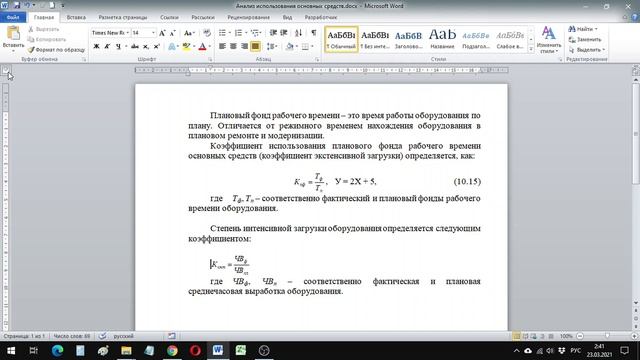The width and height of the screenshot is (640, 360).
Task: Switch to Insert (Вставка) tab
Action: pos(76,18)
